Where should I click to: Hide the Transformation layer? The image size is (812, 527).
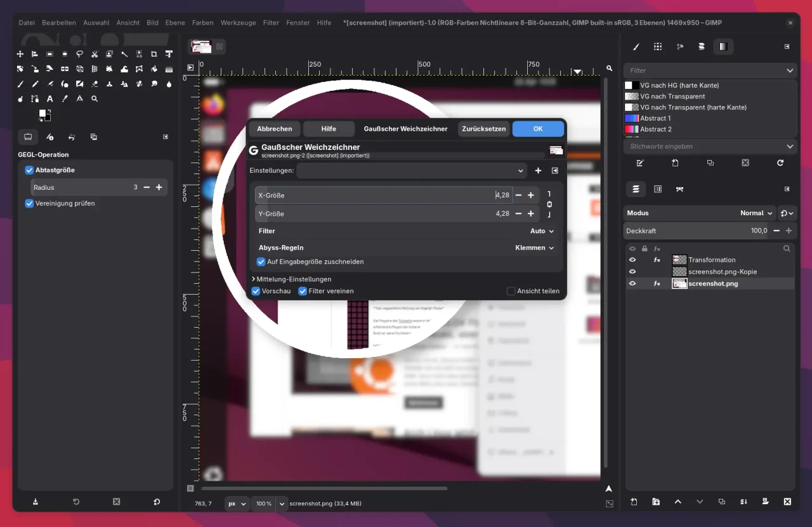click(632, 260)
